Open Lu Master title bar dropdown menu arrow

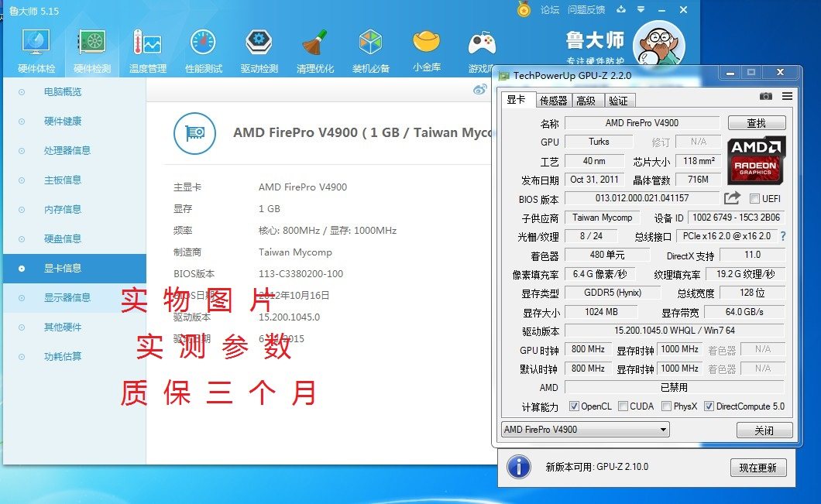point(641,9)
